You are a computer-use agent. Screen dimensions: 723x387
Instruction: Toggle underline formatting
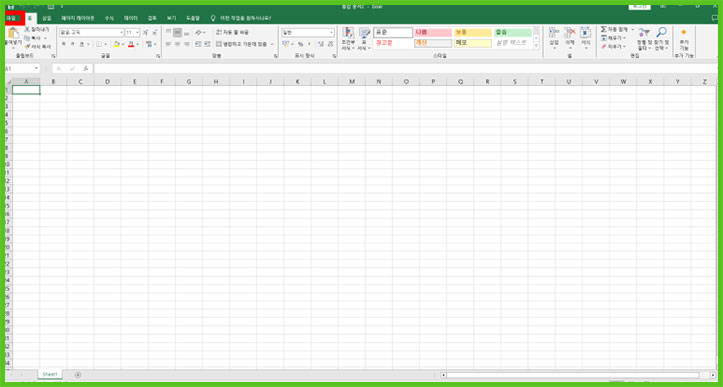(81, 44)
